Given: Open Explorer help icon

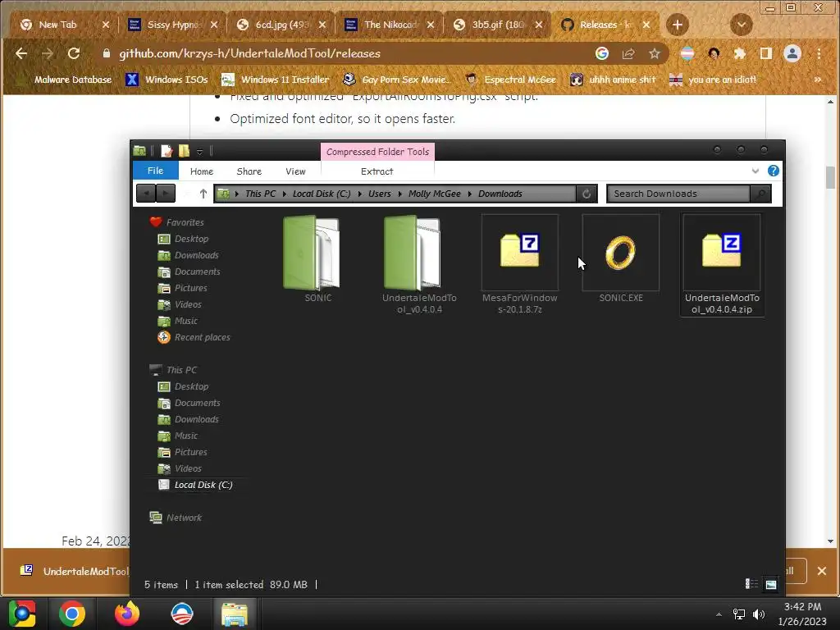Looking at the screenshot, I should [773, 171].
